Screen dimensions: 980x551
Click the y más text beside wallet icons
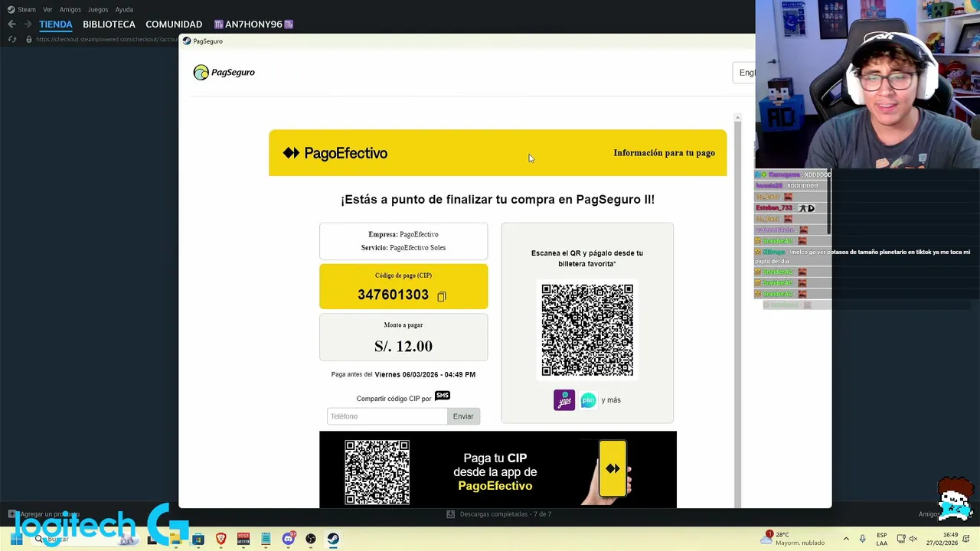611,400
